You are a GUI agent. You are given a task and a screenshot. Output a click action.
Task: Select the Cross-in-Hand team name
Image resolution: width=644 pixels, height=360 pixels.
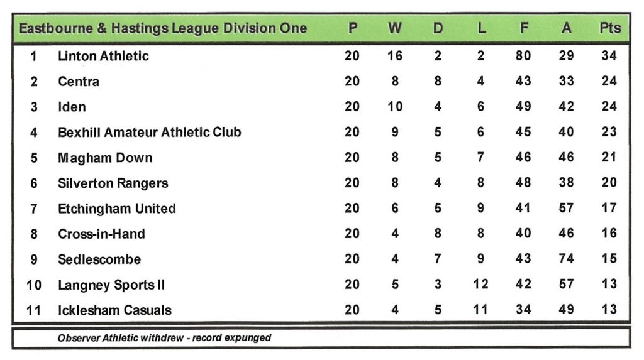tap(101, 234)
